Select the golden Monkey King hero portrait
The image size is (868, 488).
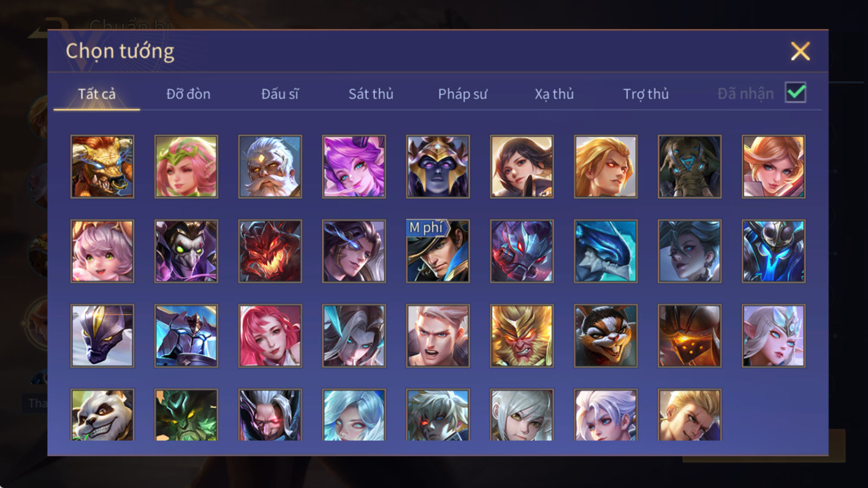(x=522, y=336)
